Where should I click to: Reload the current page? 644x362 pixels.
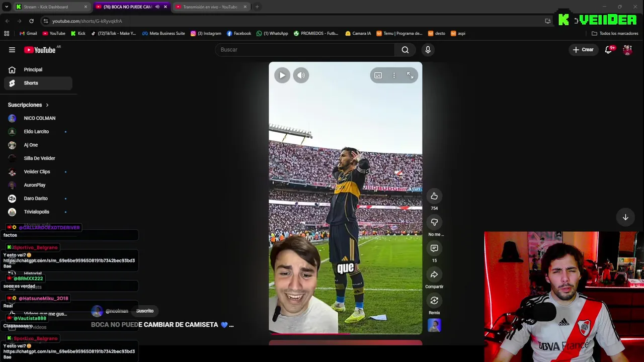point(31,21)
